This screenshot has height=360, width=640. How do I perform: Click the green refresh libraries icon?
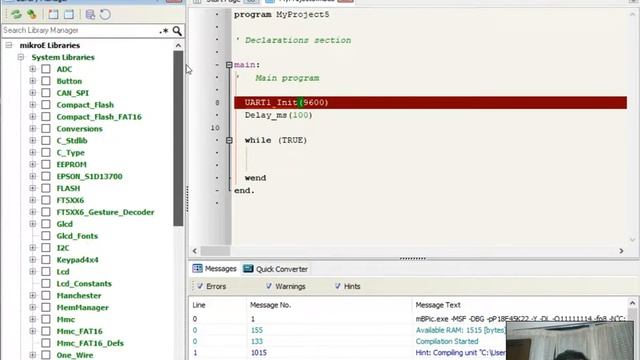pyautogui.click(x=16, y=15)
